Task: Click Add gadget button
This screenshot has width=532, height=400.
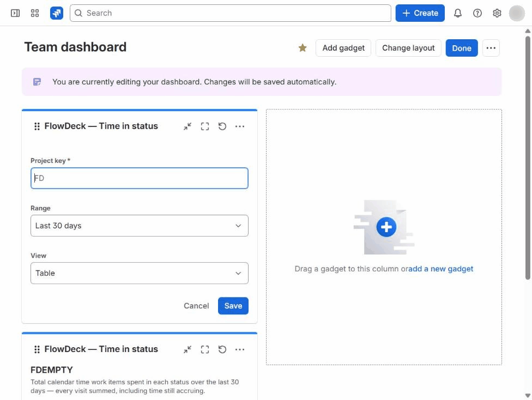Action: 343,48
